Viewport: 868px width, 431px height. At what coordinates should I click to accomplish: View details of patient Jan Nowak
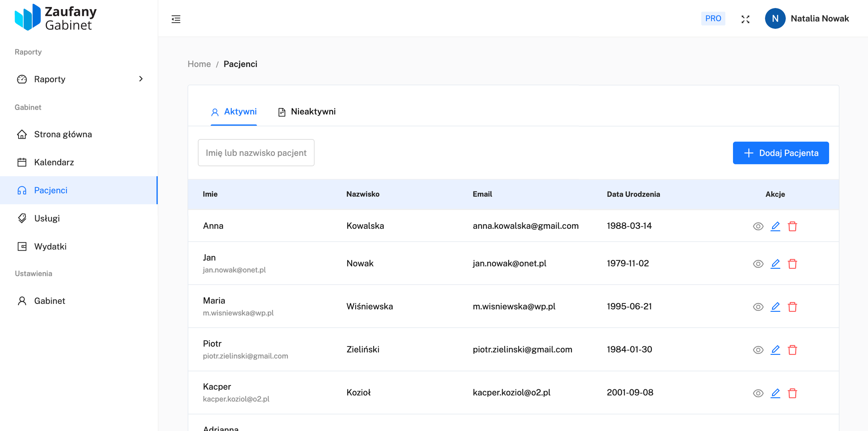tap(758, 264)
